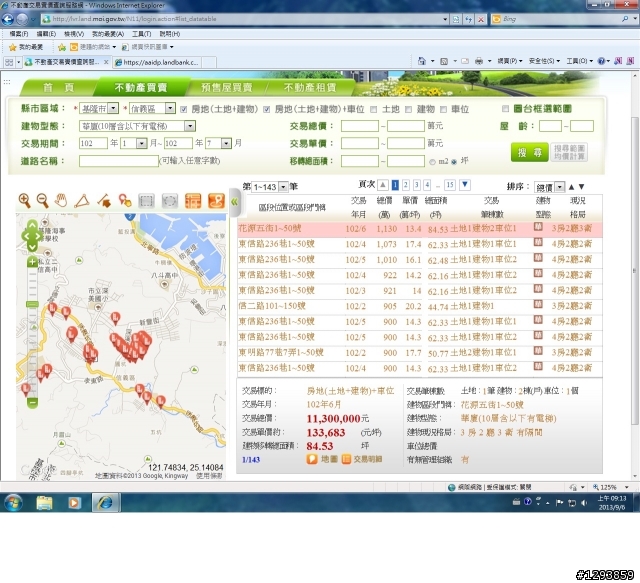The width and height of the screenshot is (640, 583).
Task: Activate the circle selection tool
Action: 169,201
